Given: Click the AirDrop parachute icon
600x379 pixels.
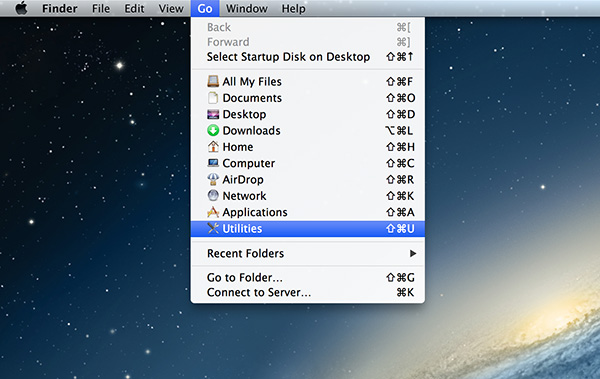Looking at the screenshot, I should 213,179.
